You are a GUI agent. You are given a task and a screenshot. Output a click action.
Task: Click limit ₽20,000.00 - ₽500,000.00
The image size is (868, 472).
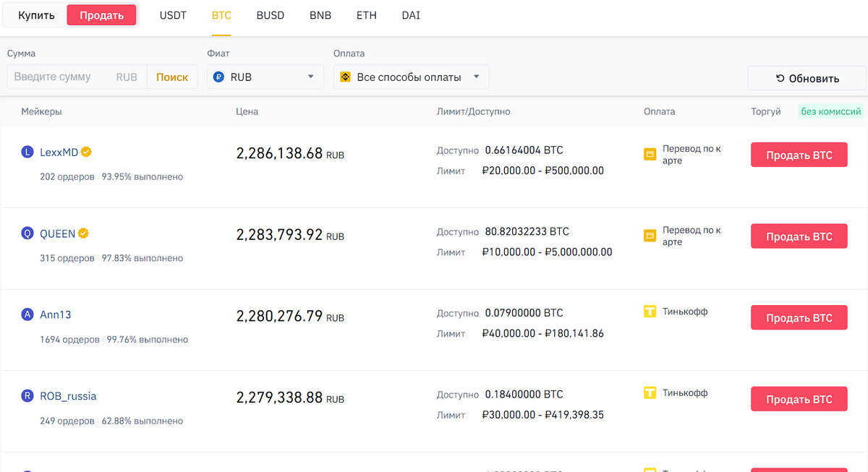coord(542,171)
